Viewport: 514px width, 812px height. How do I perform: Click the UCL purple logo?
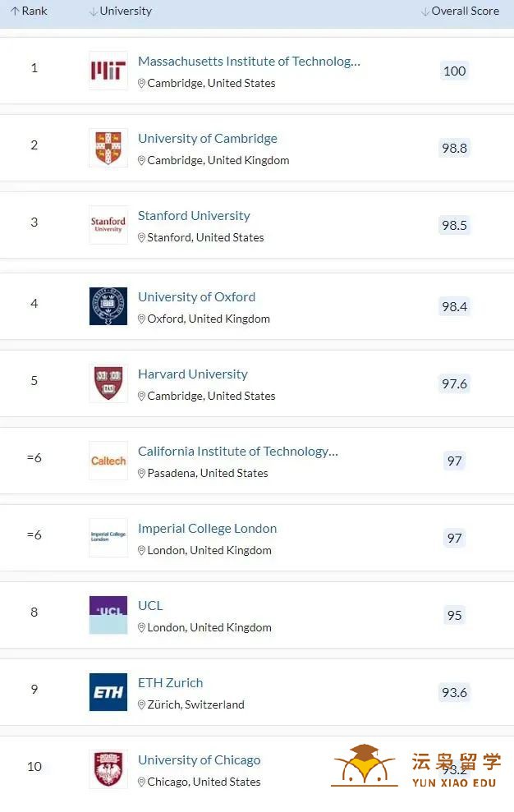(108, 615)
